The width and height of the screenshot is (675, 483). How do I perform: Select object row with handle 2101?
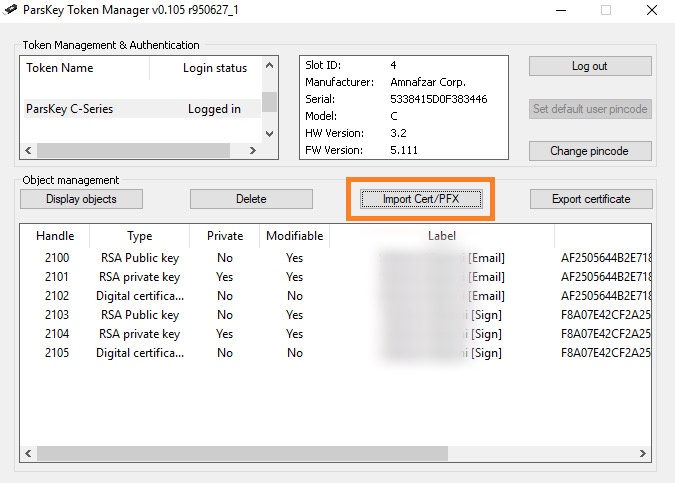pyautogui.click(x=336, y=277)
